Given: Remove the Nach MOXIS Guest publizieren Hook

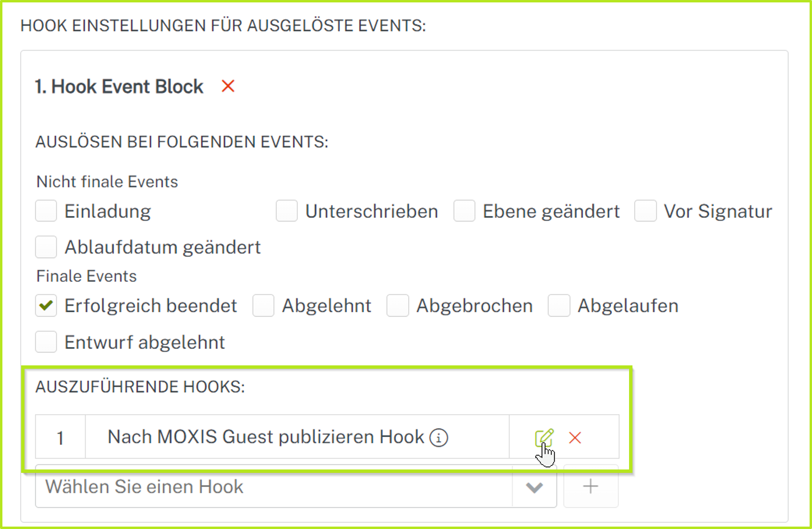Looking at the screenshot, I should 575,437.
